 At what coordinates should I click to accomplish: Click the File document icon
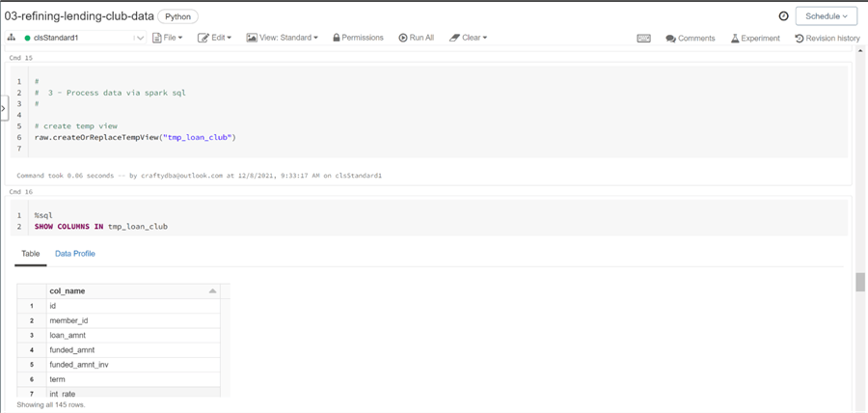[156, 38]
